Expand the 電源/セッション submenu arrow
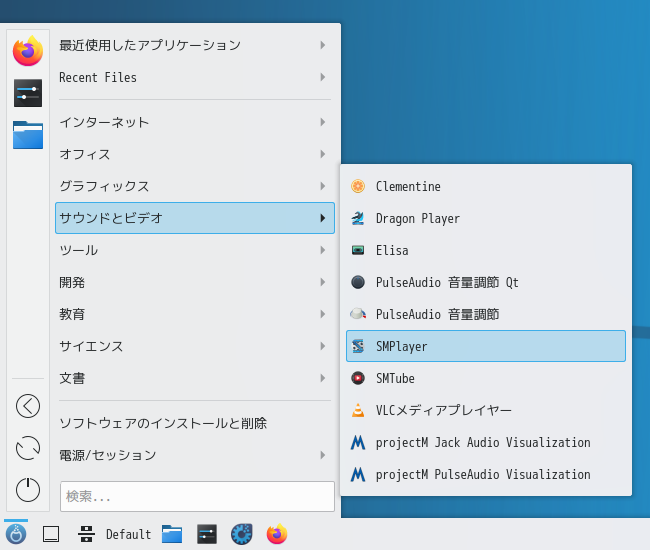The height and width of the screenshot is (550, 650). point(323,455)
